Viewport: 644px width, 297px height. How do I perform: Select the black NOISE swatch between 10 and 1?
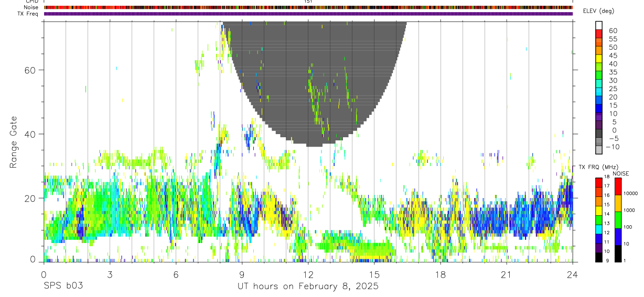[618, 254]
